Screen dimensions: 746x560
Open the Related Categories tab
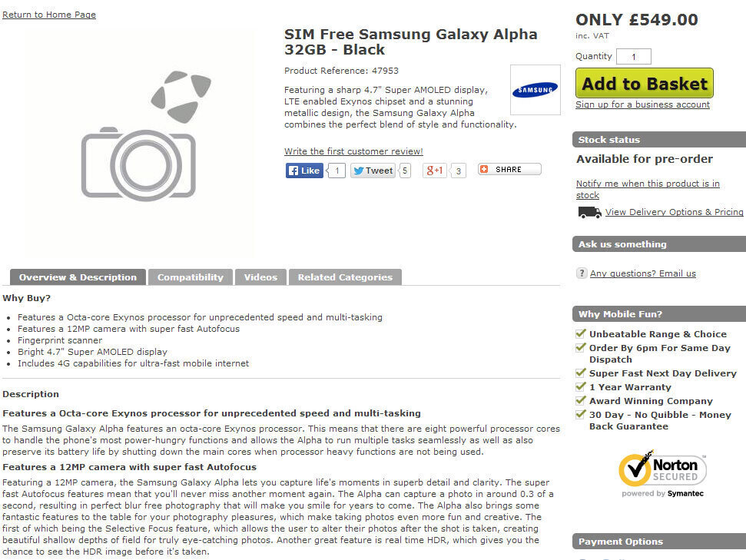(x=345, y=277)
